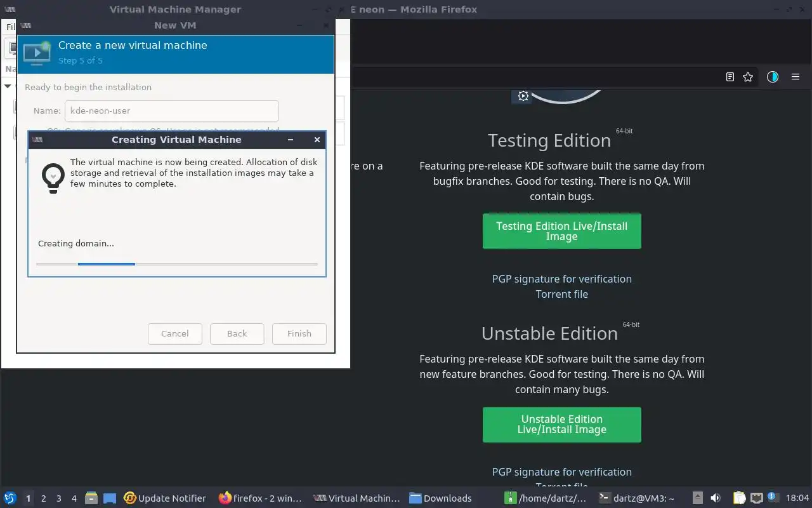Open the Firefox reader view icon

730,77
